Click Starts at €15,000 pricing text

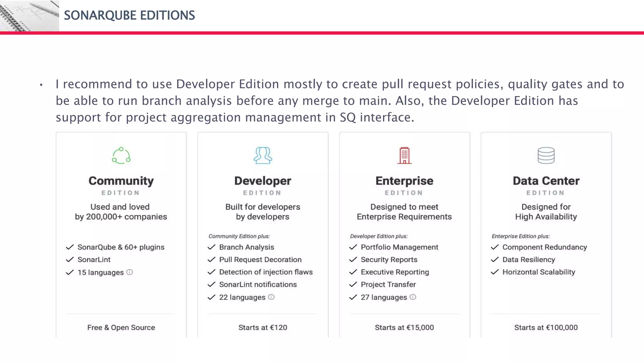point(404,327)
